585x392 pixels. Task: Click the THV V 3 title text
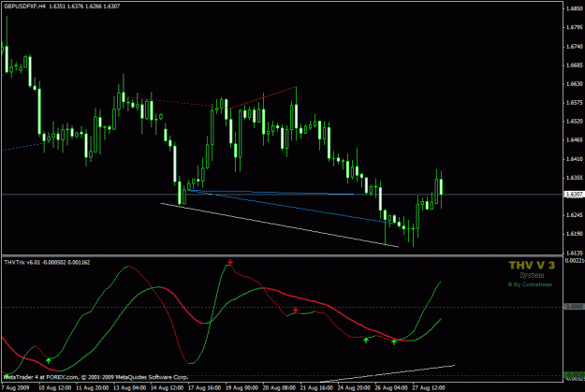click(x=532, y=265)
